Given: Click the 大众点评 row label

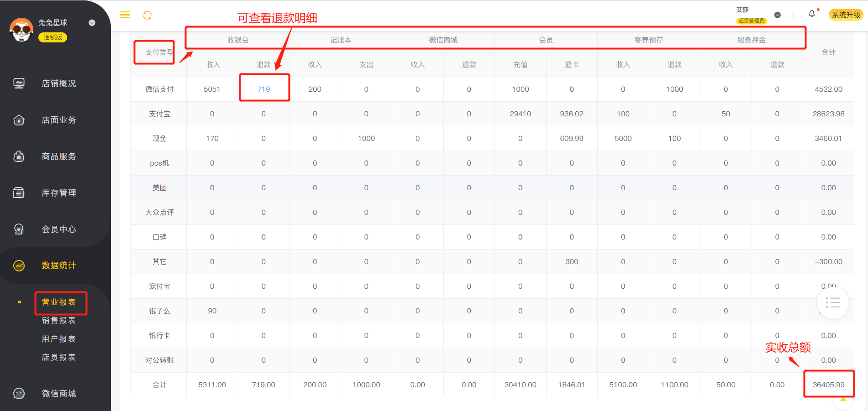Looking at the screenshot, I should pos(159,212).
